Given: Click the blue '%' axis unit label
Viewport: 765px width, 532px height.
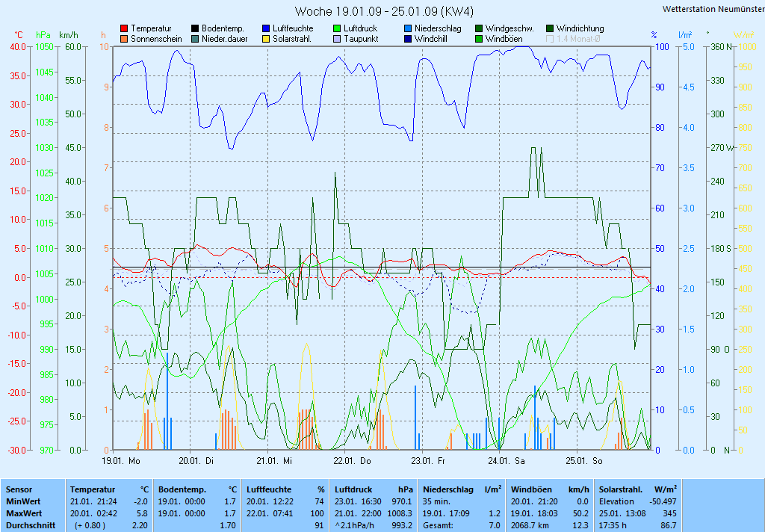Looking at the screenshot, I should click(654, 35).
